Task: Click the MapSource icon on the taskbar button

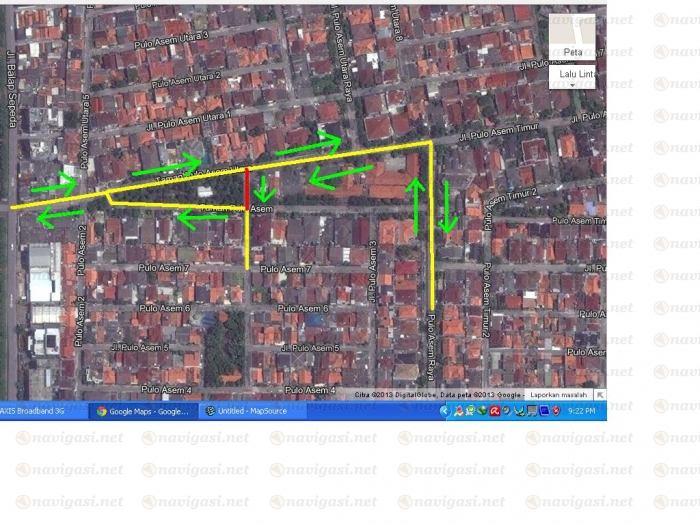Action: click(209, 411)
